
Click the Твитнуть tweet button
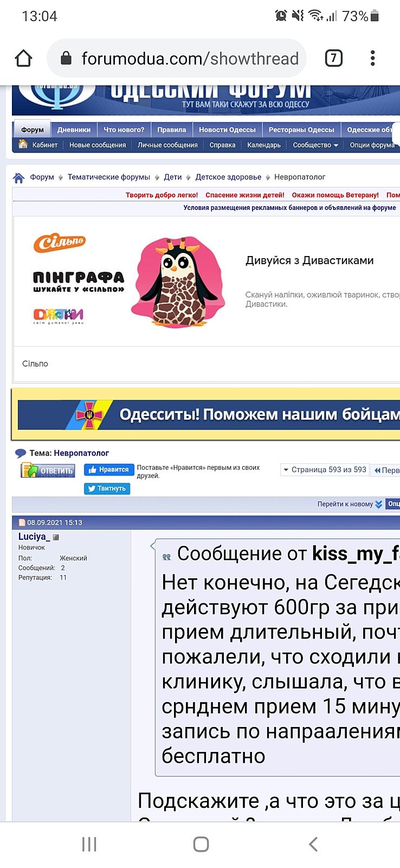107,488
